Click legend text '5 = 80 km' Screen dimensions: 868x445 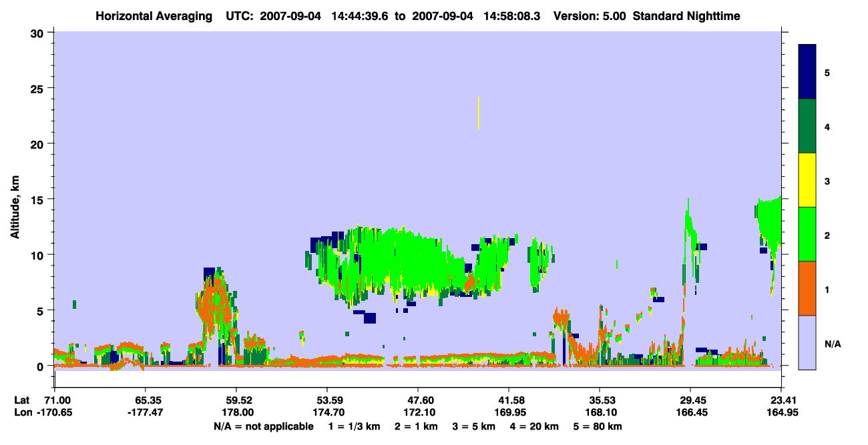[598, 426]
